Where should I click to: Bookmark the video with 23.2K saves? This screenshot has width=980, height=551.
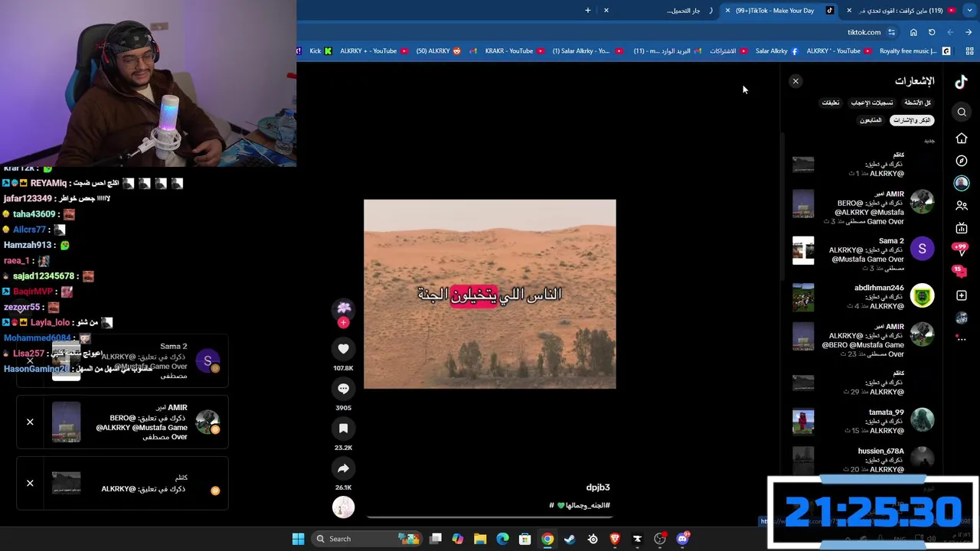point(343,429)
